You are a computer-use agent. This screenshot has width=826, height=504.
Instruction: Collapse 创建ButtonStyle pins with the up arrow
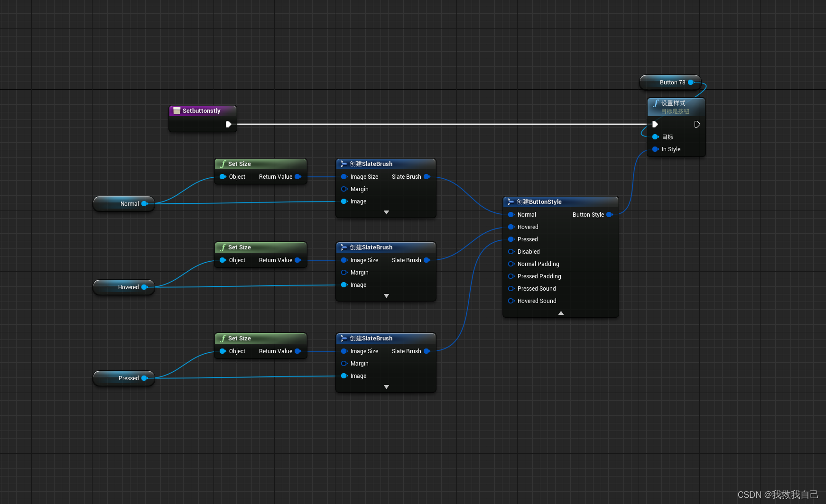click(x=560, y=313)
